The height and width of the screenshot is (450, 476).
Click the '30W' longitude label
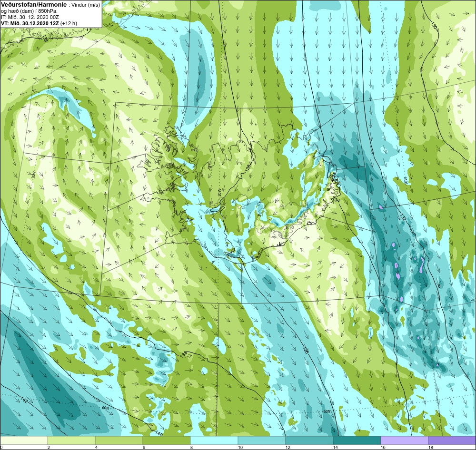[33, 175]
